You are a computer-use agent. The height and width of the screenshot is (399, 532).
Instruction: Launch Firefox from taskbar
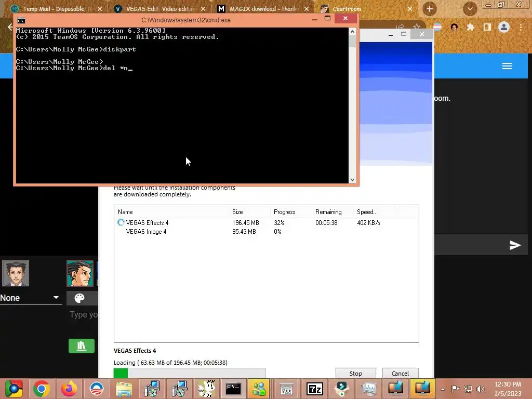click(x=69, y=389)
